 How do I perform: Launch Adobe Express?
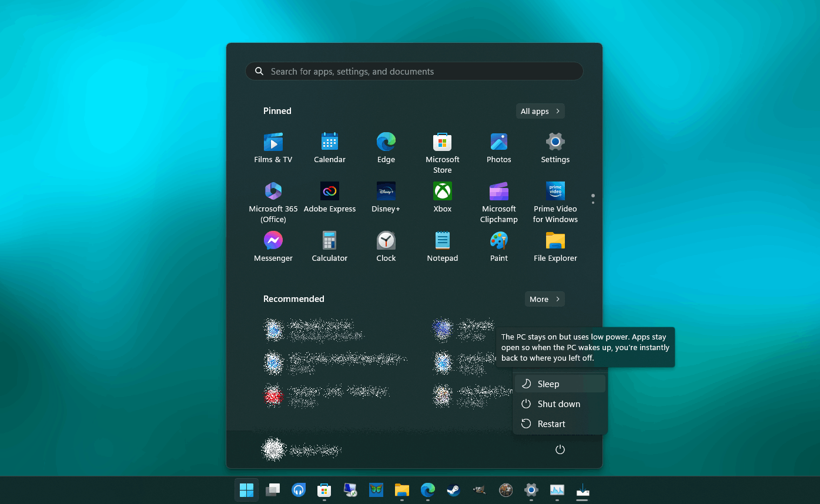click(x=330, y=197)
